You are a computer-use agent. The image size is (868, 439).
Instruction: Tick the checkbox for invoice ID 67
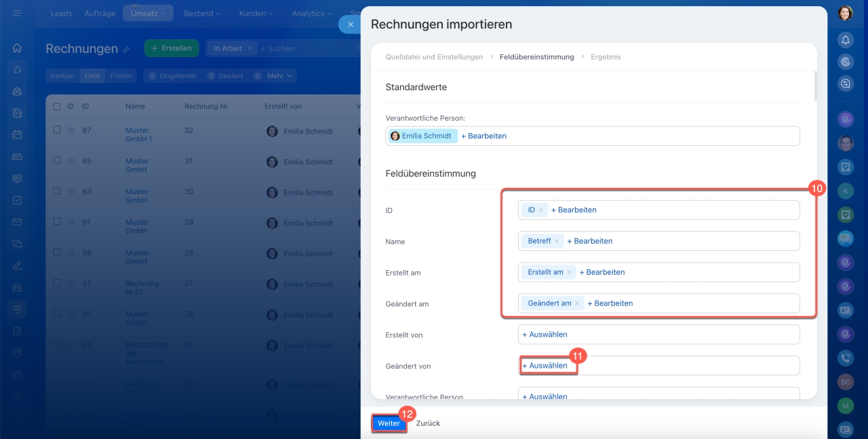click(x=57, y=130)
